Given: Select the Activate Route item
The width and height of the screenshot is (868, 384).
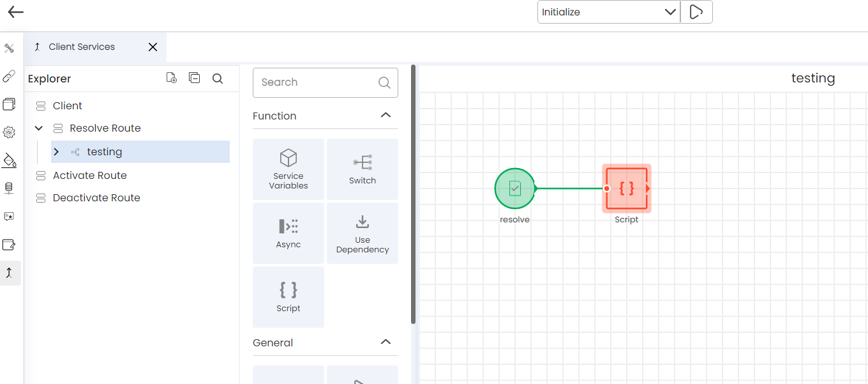Looking at the screenshot, I should click(x=89, y=176).
